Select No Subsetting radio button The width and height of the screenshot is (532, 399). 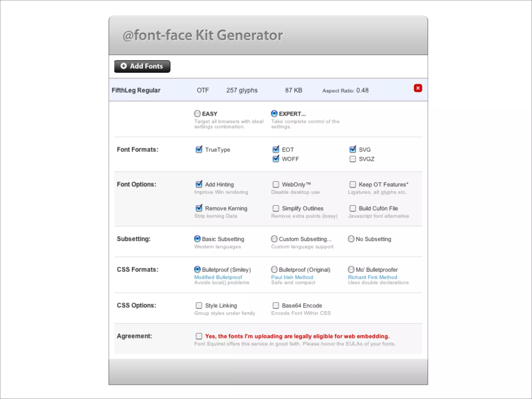tap(351, 239)
